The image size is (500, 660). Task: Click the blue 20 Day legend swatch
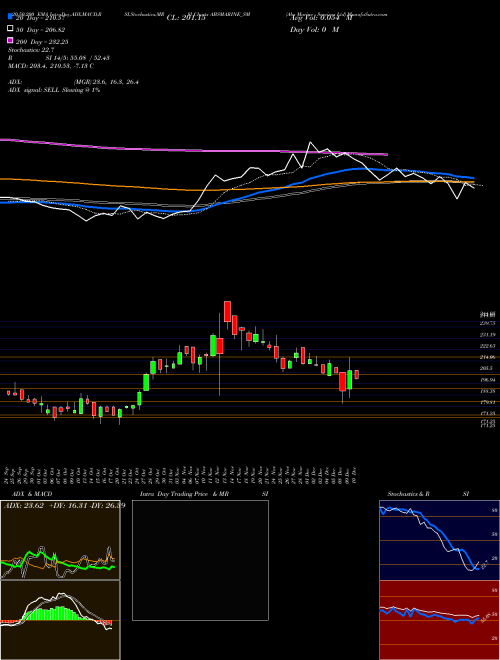coord(11,17)
